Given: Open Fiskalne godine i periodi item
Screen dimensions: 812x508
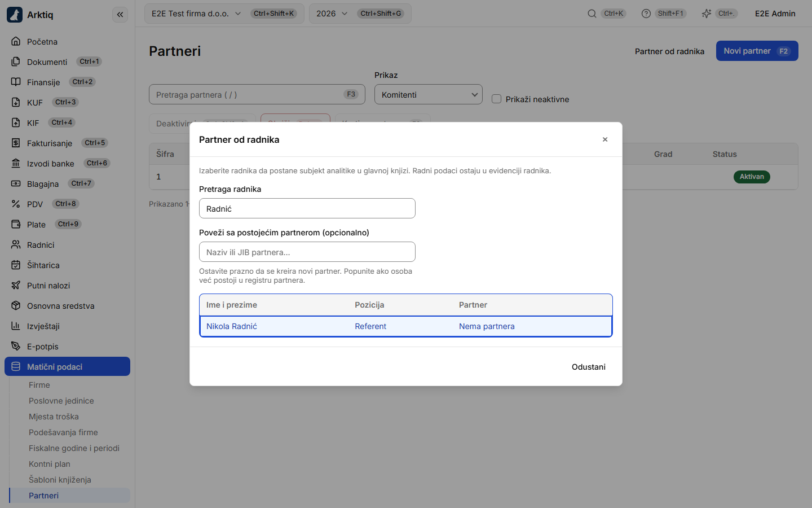Looking at the screenshot, I should 74,448.
